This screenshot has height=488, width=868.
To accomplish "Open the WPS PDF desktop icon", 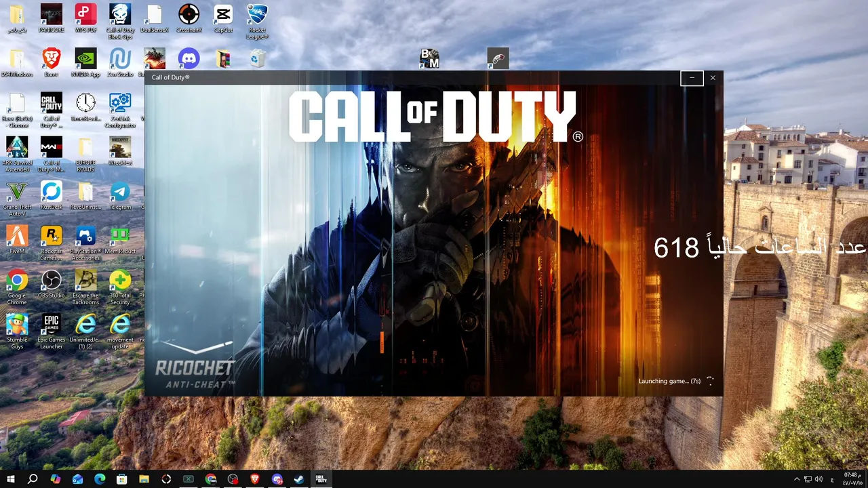I will pos(85,18).
